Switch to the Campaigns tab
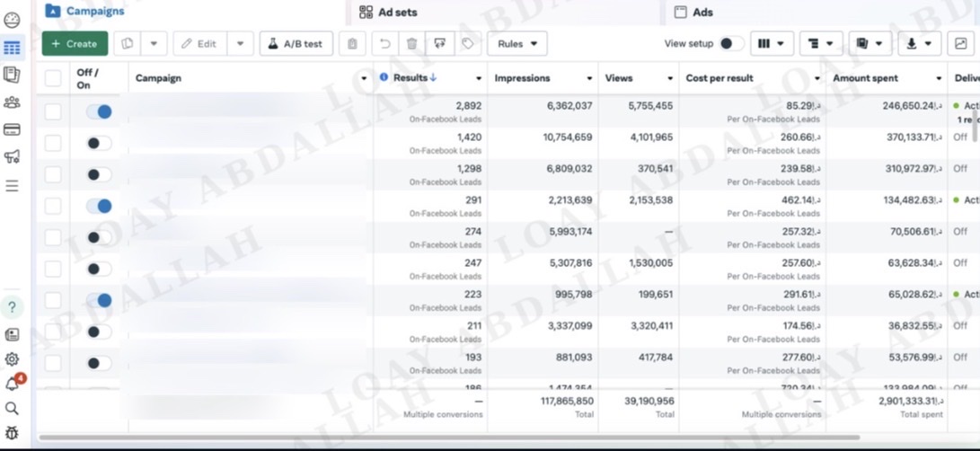Screen dimensions: 980x451 [85, 11]
